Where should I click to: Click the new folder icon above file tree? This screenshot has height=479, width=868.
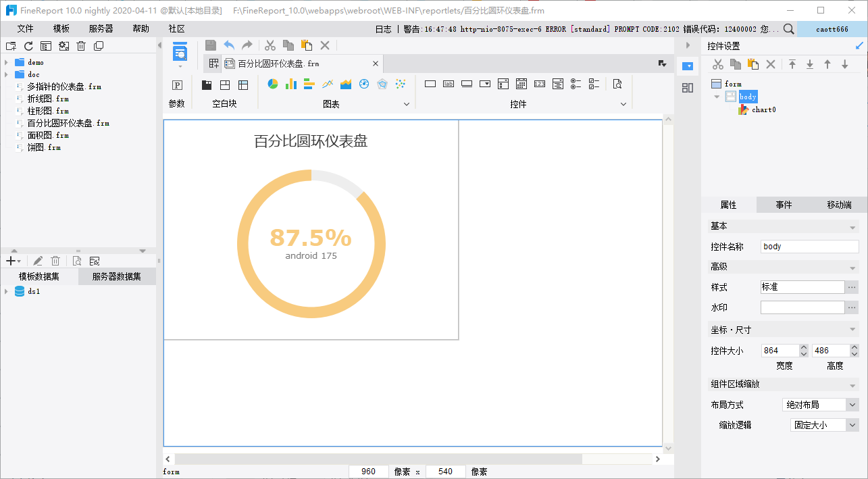[11, 46]
